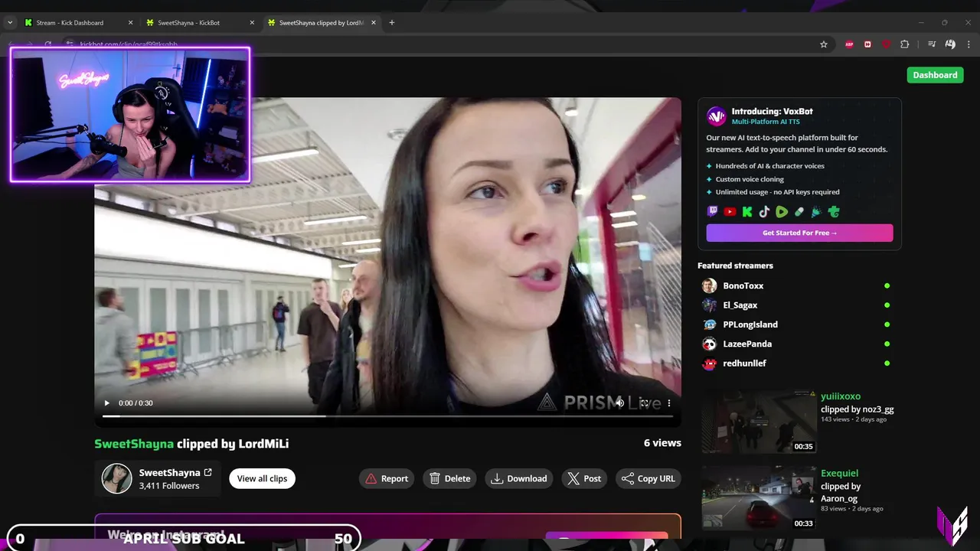This screenshot has height=551, width=980.
Task: Open the browser profile avatar icon
Action: click(950, 44)
